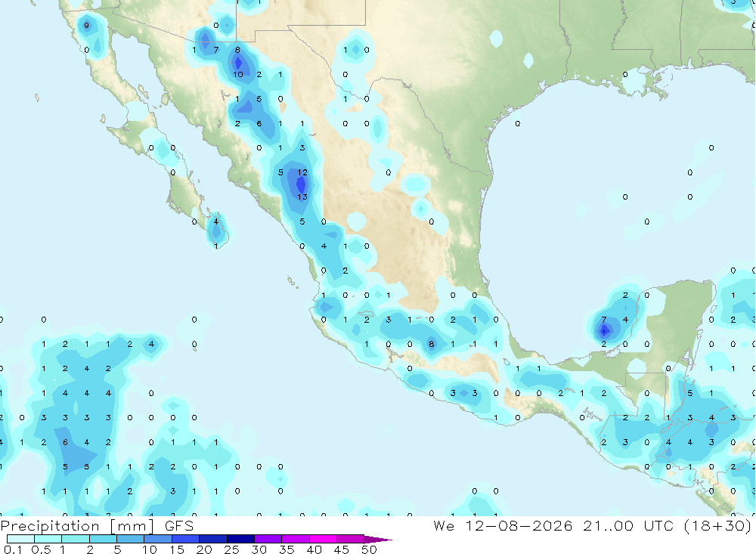Click the legend swatch between 10 and 15
The width and height of the screenshot is (756, 554).
158,539
